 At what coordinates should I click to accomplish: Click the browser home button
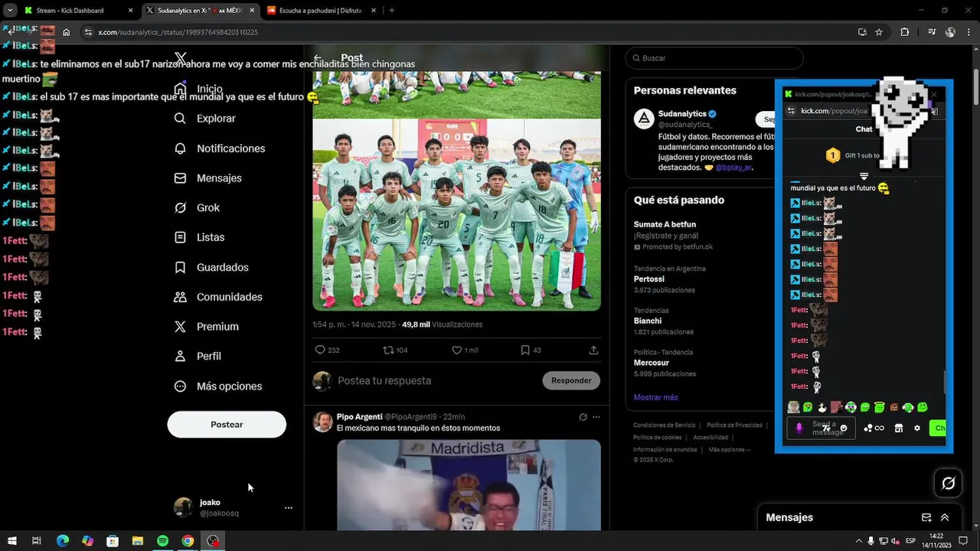[x=67, y=32]
